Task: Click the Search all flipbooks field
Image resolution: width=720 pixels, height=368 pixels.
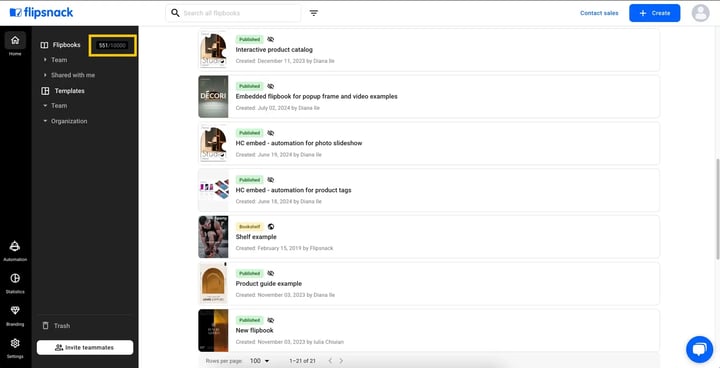Action: point(233,13)
